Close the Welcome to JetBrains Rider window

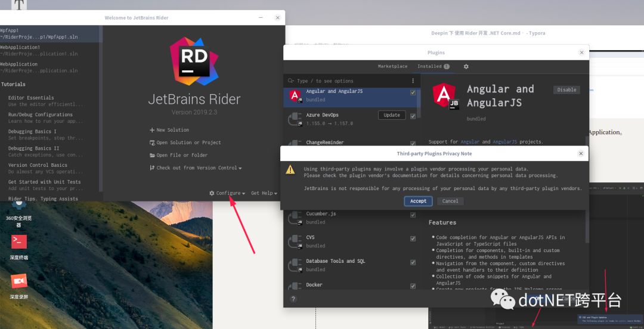(x=278, y=18)
